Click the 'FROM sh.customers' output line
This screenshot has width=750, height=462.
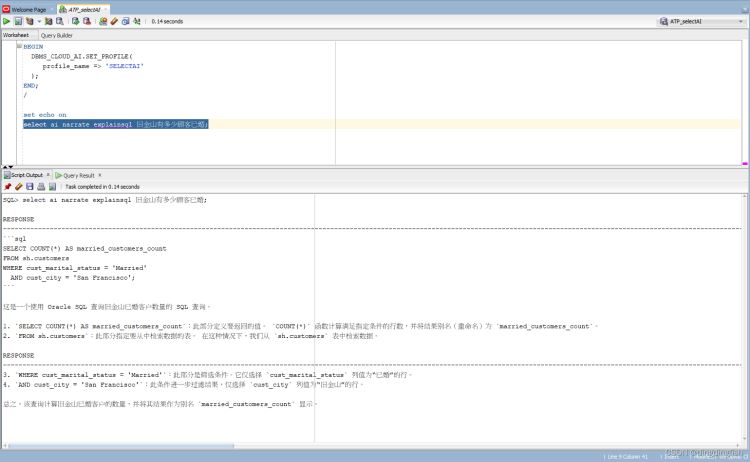pyautogui.click(x=36, y=258)
